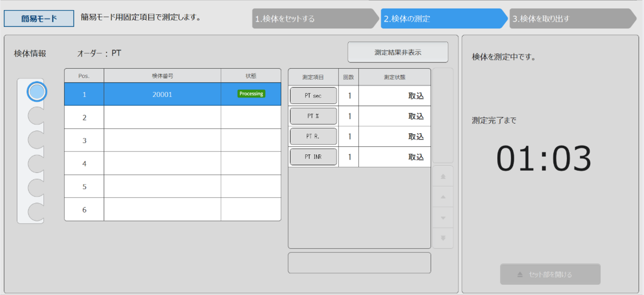Click the empty field below the measurement list
644x295 pixels.
(359, 263)
